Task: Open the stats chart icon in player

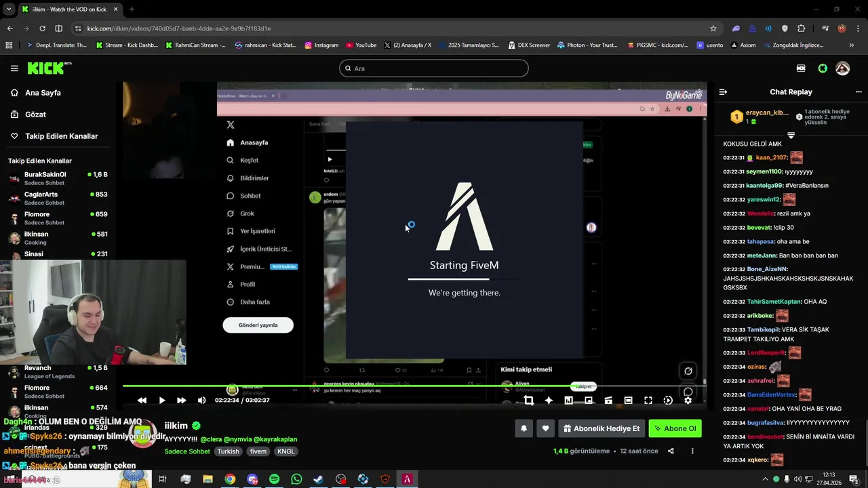Action: tap(568, 401)
